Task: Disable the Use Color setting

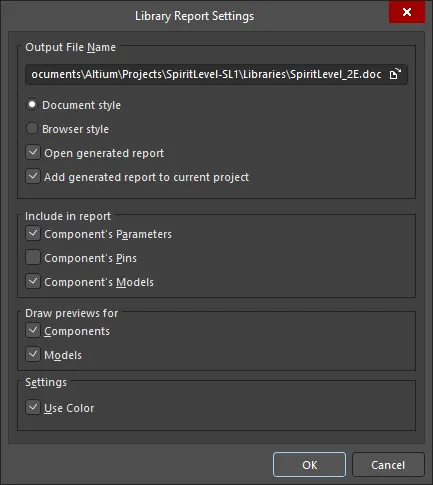Action: (33, 408)
